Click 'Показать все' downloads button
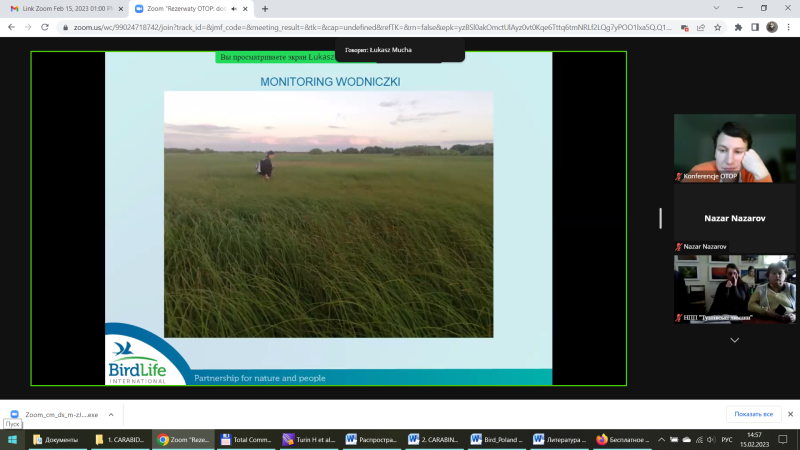The height and width of the screenshot is (450, 800). 753,414
